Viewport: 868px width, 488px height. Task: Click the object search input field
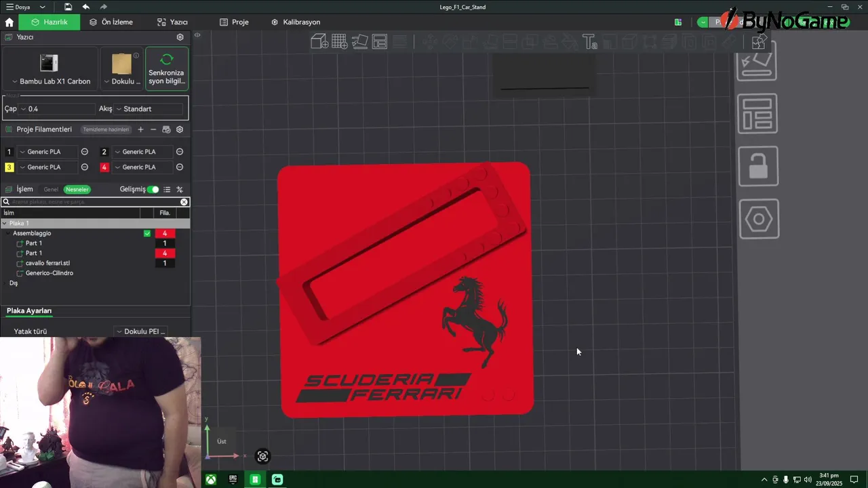click(95, 202)
